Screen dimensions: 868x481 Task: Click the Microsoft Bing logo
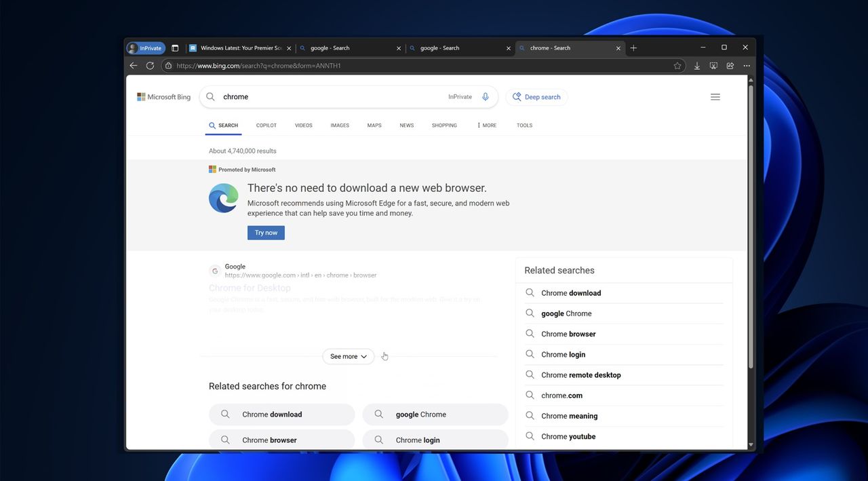point(163,96)
